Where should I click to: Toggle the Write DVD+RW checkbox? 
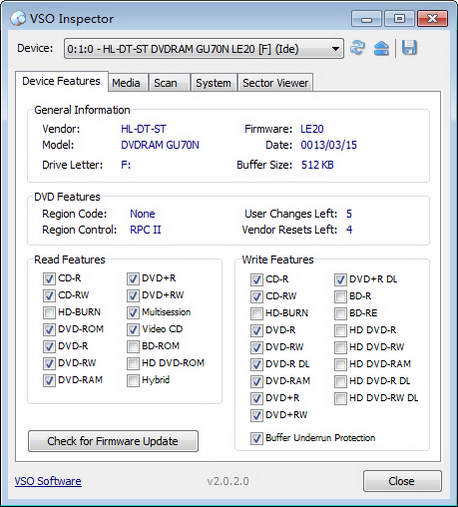(x=256, y=415)
